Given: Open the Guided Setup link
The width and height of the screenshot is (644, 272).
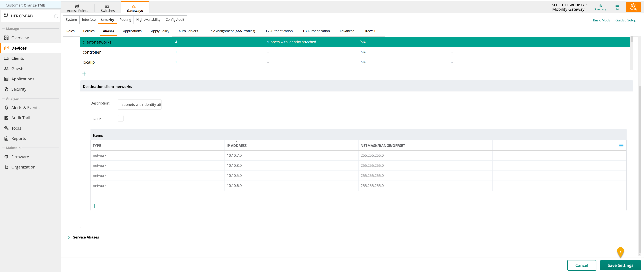Looking at the screenshot, I should (x=626, y=20).
